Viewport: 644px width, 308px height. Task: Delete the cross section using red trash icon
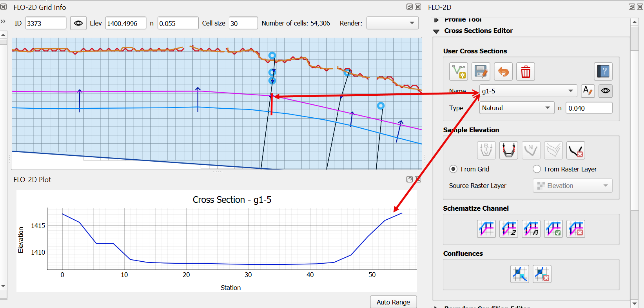click(x=525, y=72)
